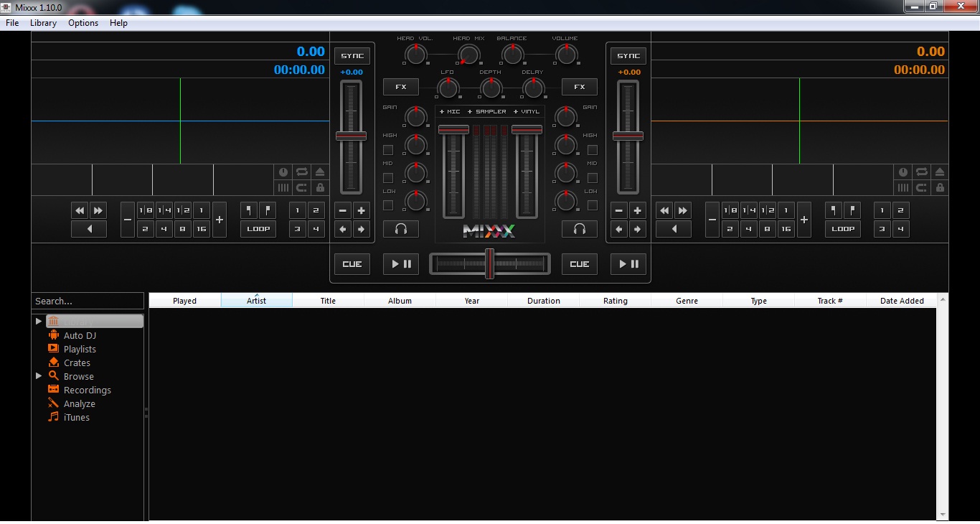The height and width of the screenshot is (524, 980).
Task: Toggle left channel MID kill checkbox
Action: pyautogui.click(x=388, y=178)
